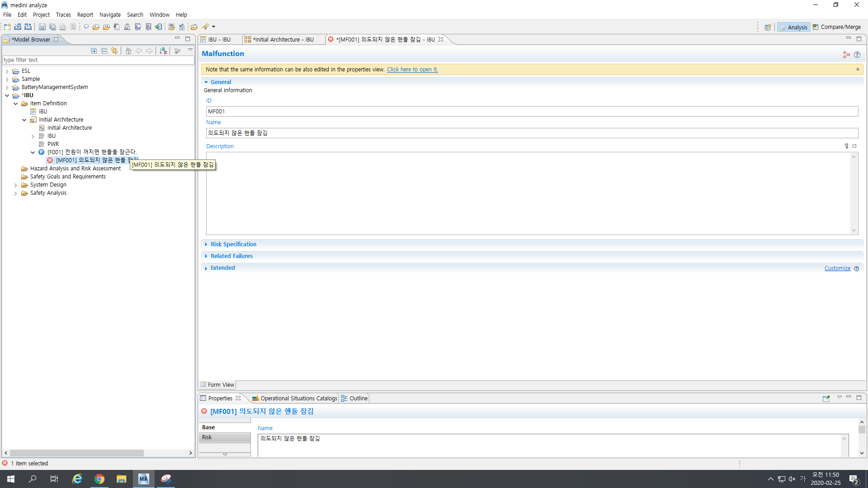
Task: Switch to the Compare/Merge perspective
Action: pos(837,27)
